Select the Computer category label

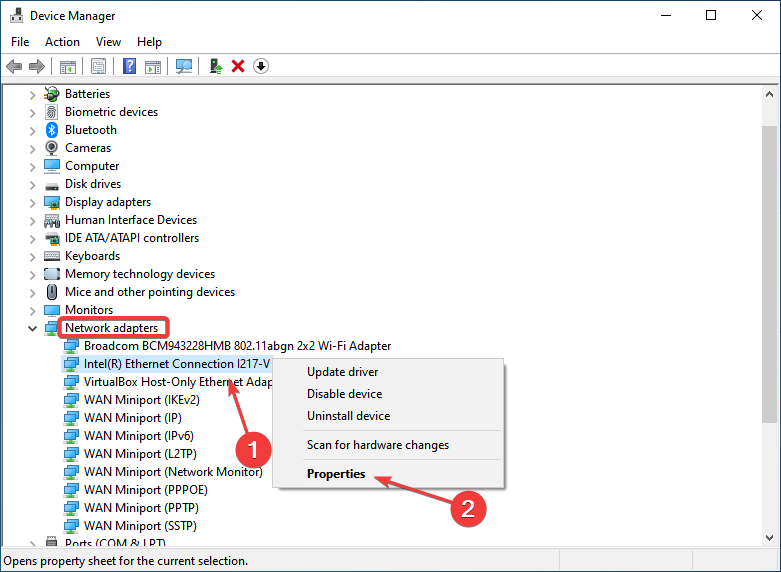coord(92,166)
